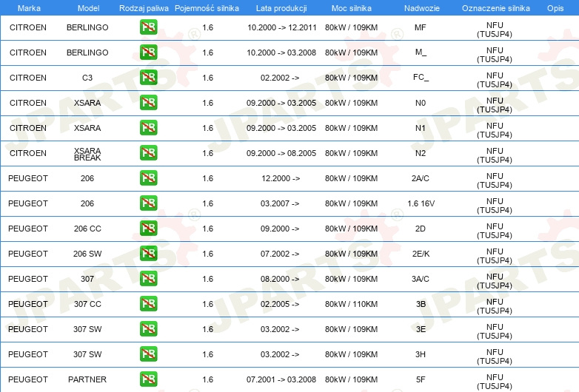Click the 3A/C body code cell
The height and width of the screenshot is (392, 579).
click(421, 279)
